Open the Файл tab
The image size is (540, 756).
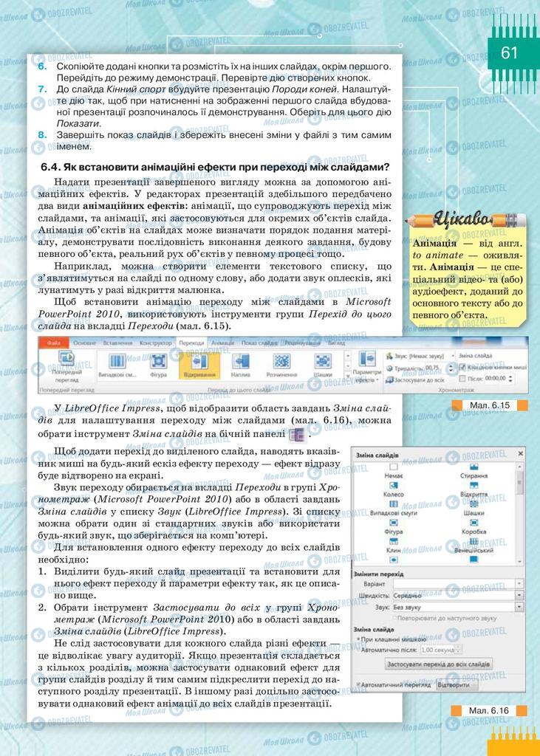(54, 343)
